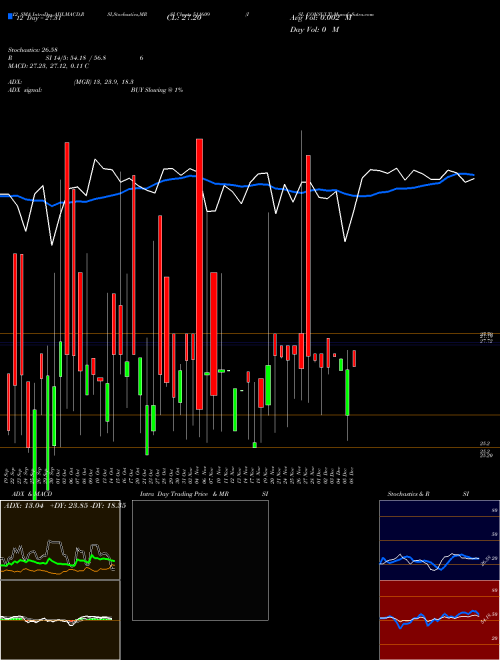Open the ADX indicator chart panel
The image size is (500, 660).
pyautogui.click(x=60, y=540)
